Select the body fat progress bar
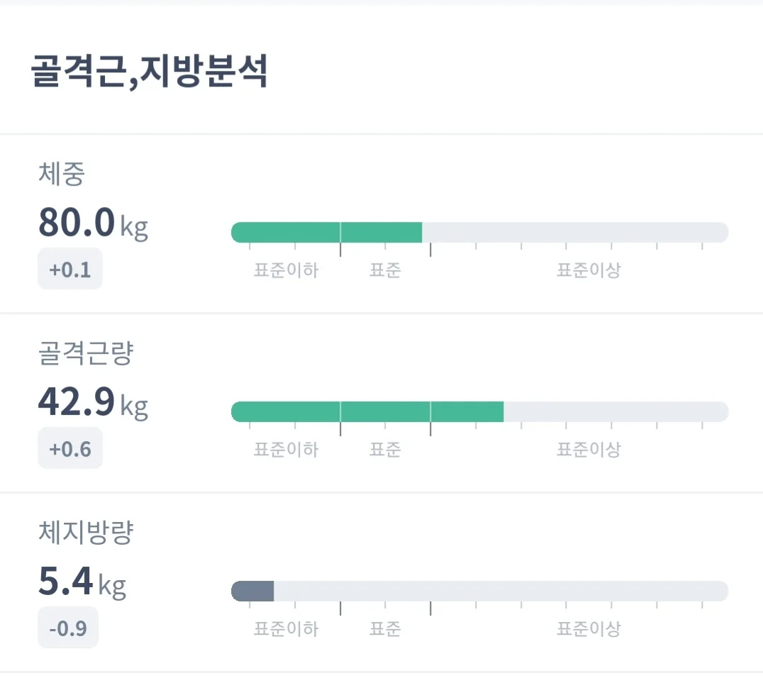This screenshot has height=700, width=763. pos(479,590)
